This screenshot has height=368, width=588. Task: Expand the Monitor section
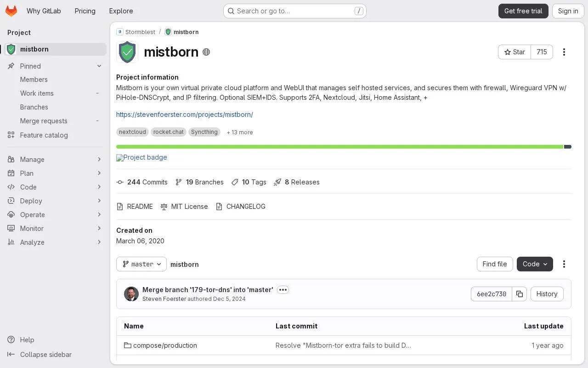point(55,229)
